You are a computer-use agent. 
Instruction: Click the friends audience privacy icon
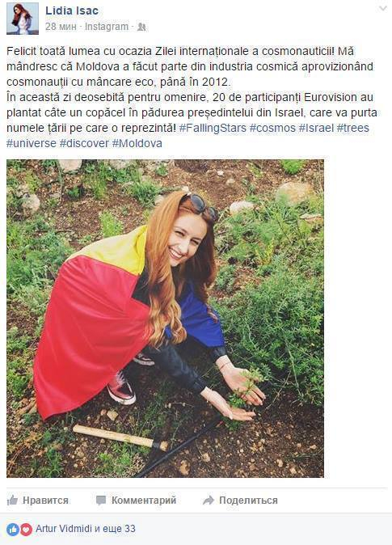point(141,27)
